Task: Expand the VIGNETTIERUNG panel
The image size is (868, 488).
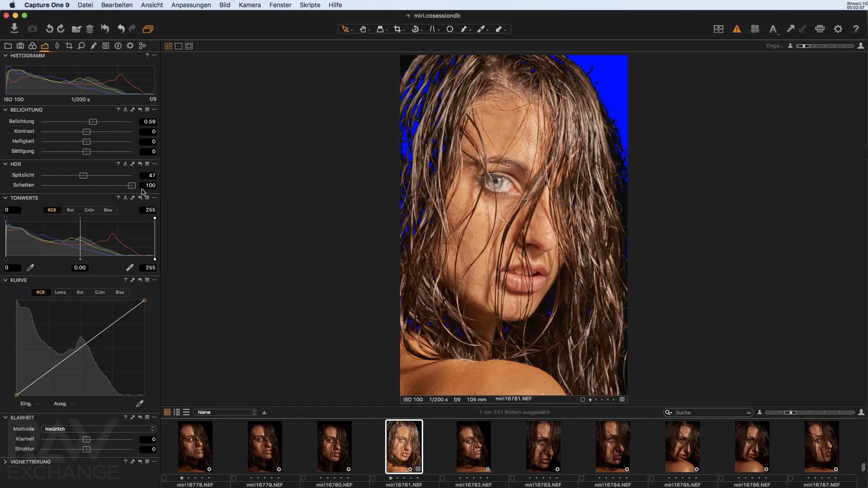Action: pyautogui.click(x=5, y=462)
